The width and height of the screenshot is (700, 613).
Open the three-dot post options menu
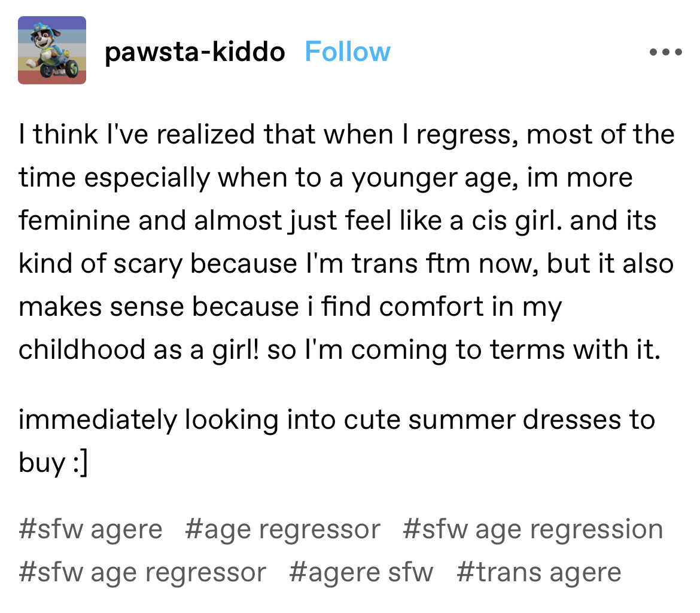click(x=666, y=52)
